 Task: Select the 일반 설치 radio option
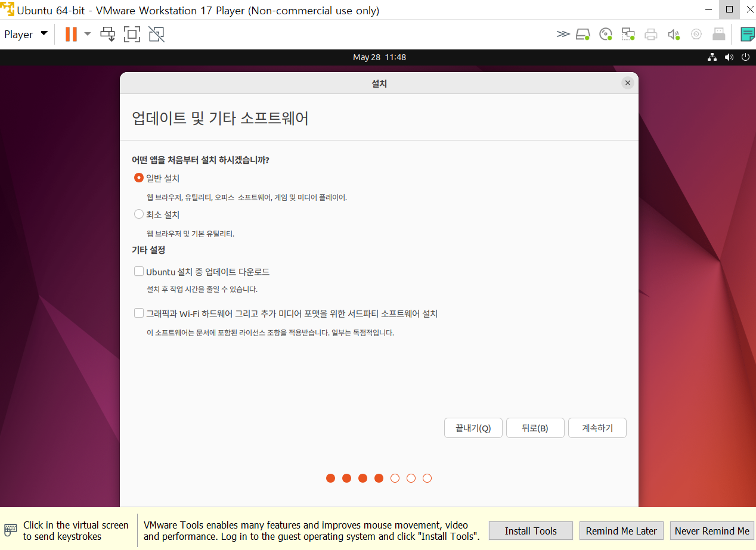pos(139,178)
